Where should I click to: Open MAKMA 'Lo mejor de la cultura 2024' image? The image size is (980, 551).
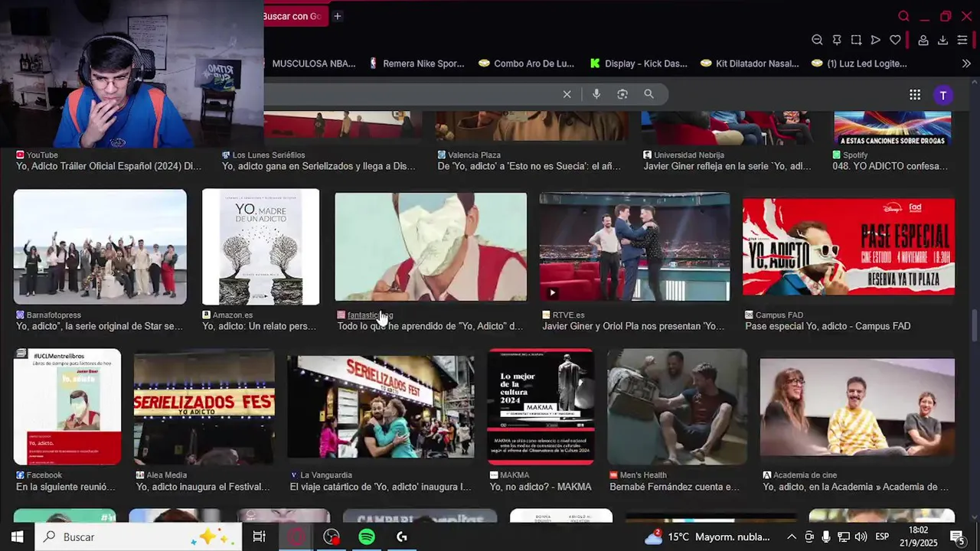click(x=541, y=407)
